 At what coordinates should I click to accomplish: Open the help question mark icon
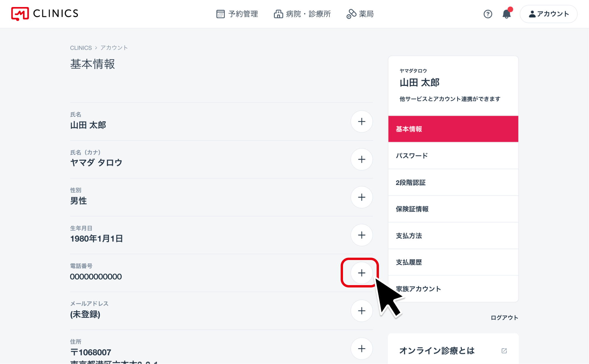pyautogui.click(x=488, y=14)
